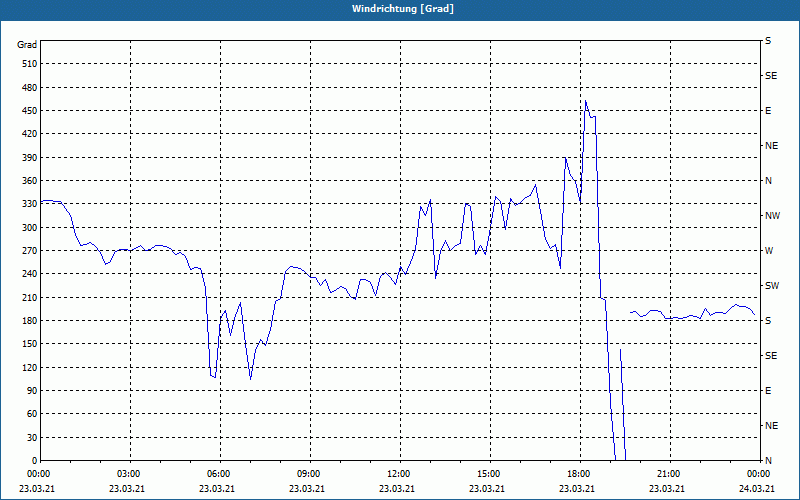Click the 150 degree axis label
Viewport: 800px width, 500px height.
[29, 344]
